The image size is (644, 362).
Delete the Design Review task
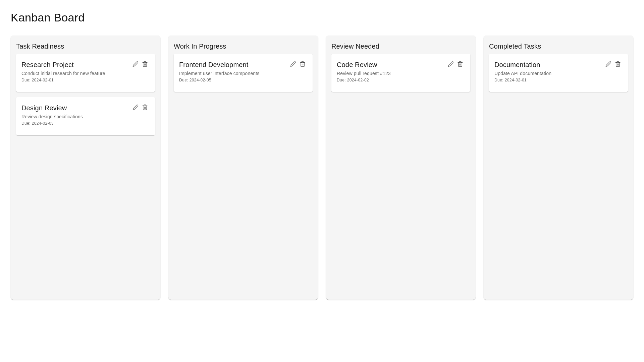coord(145,107)
